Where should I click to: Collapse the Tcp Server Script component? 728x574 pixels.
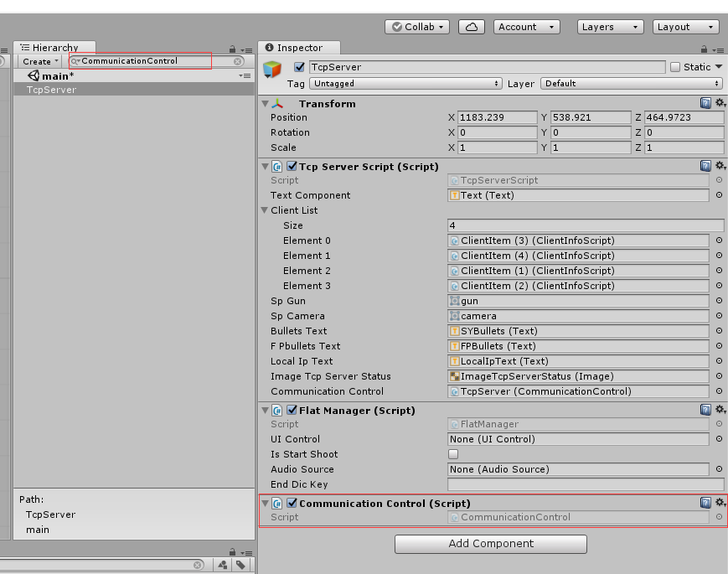tap(265, 166)
